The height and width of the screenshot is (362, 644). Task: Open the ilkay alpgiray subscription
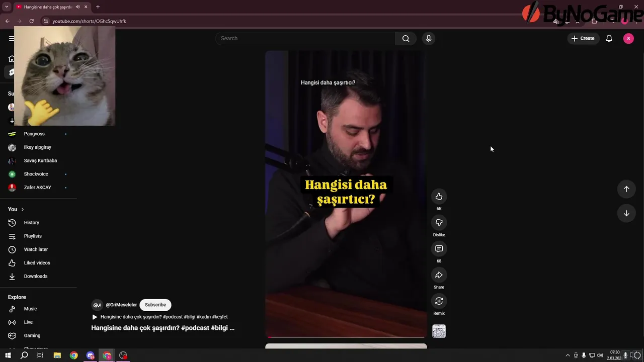(38, 147)
